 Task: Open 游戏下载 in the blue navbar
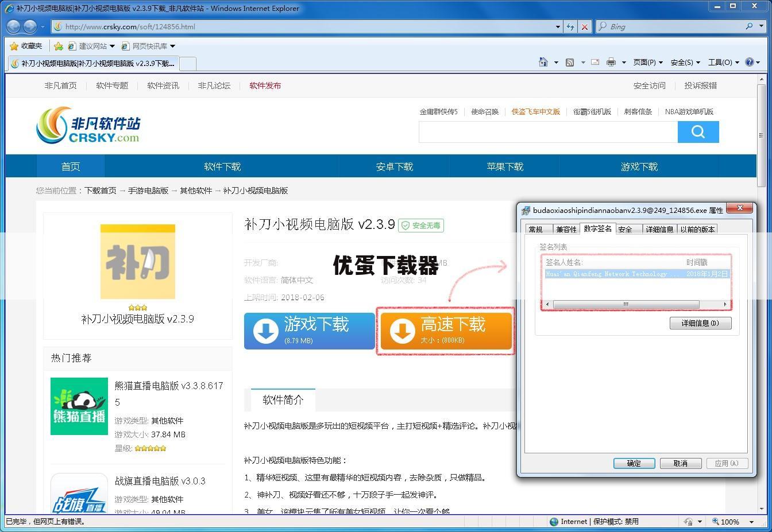[x=639, y=166]
